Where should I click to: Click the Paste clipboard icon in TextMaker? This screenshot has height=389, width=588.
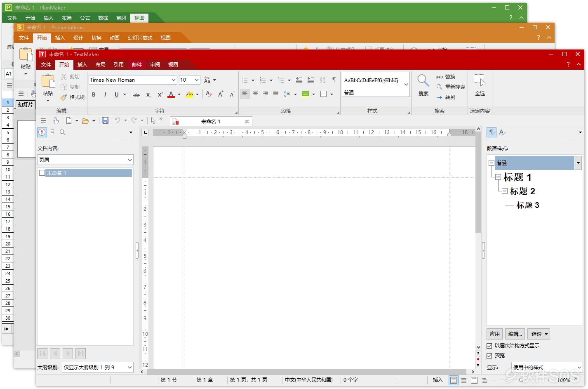(x=48, y=81)
